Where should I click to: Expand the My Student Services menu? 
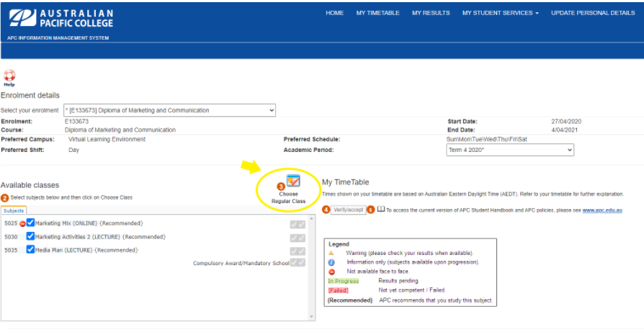[x=500, y=13]
